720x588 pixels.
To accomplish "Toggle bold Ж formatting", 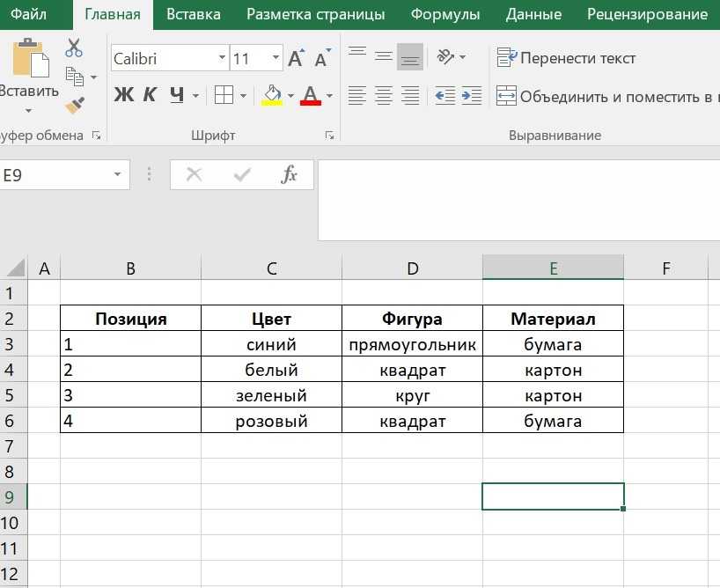I will pyautogui.click(x=124, y=95).
